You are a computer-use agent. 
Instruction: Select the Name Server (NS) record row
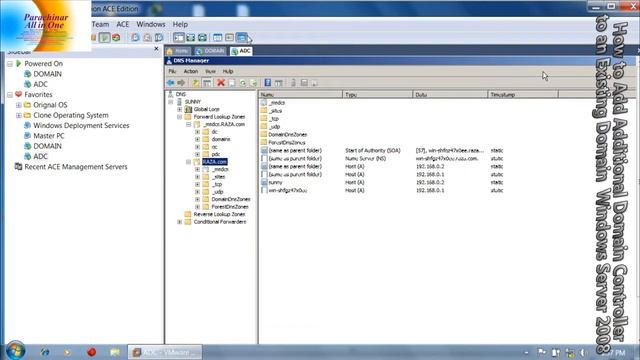382,158
